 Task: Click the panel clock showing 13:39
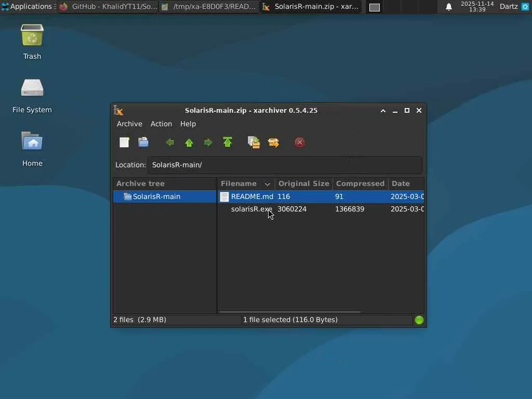(477, 6)
